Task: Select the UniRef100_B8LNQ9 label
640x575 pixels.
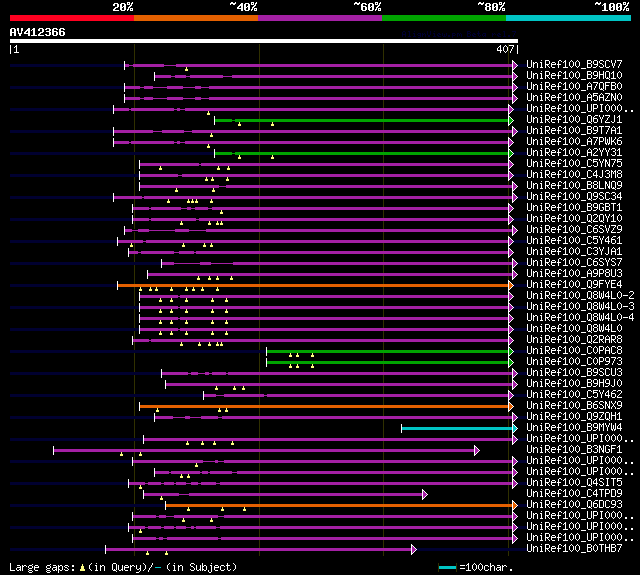Action: pos(574,185)
